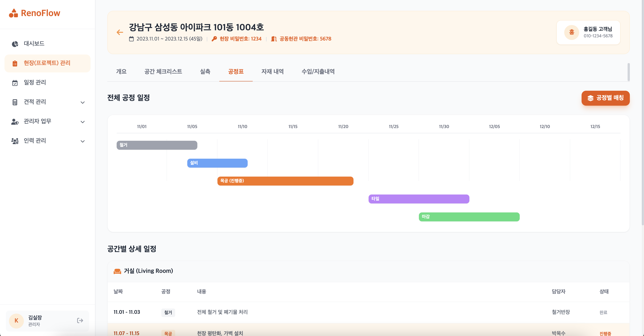Image resolution: width=644 pixels, height=336 pixels.
Task: Open the 수입/지출내역 tab
Action: point(318,72)
